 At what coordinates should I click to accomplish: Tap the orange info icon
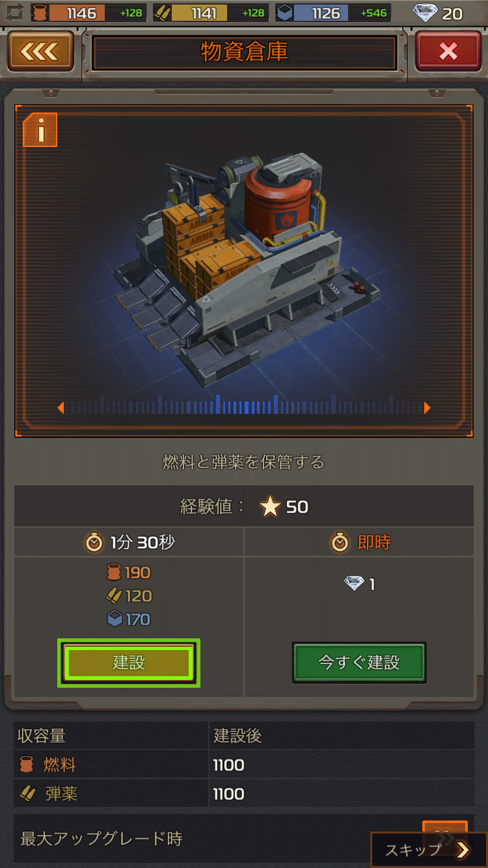click(x=40, y=129)
